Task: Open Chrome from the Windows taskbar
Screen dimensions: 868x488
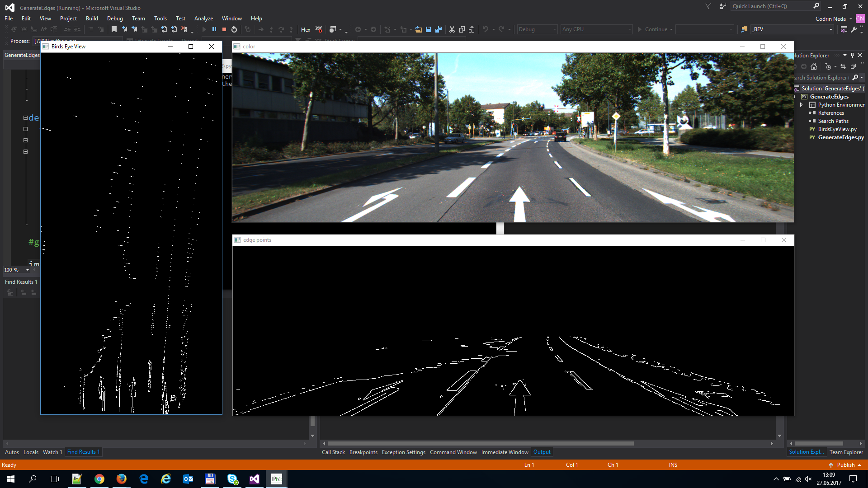Action: click(99, 479)
